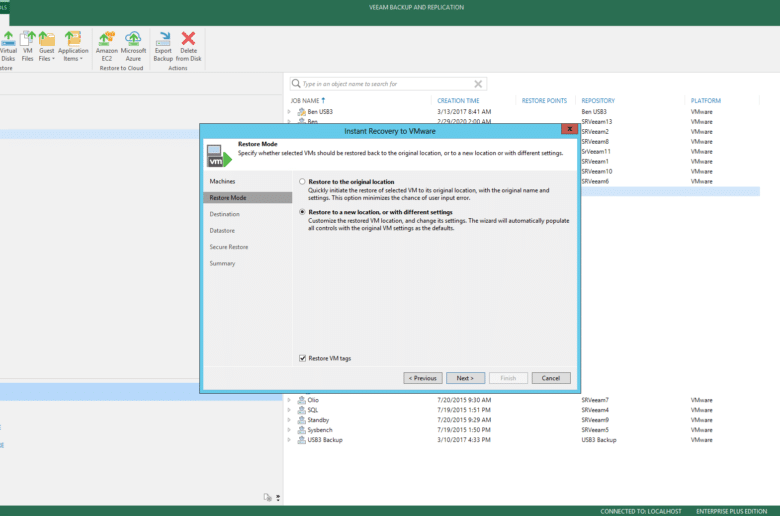The height and width of the screenshot is (516, 780).
Task: Open the Destination wizard step
Action: pyautogui.click(x=224, y=214)
